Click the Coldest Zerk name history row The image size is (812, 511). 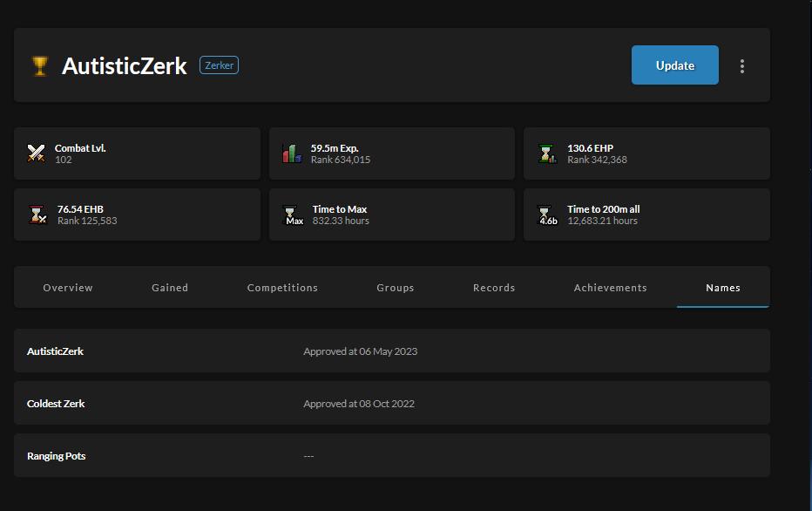click(x=391, y=404)
